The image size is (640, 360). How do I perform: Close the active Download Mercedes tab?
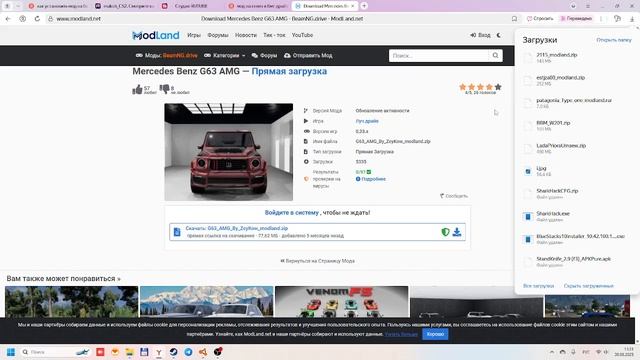coord(353,6)
